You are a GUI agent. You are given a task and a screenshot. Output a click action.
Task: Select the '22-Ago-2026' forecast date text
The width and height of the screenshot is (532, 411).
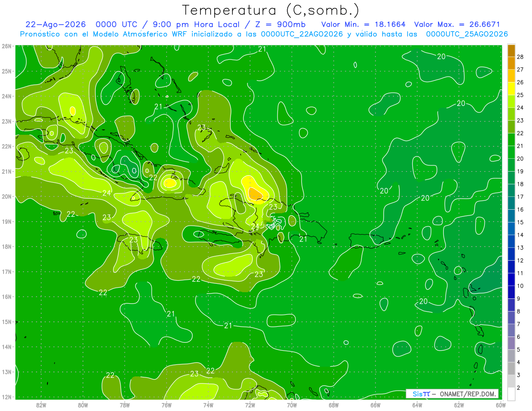click(x=55, y=24)
